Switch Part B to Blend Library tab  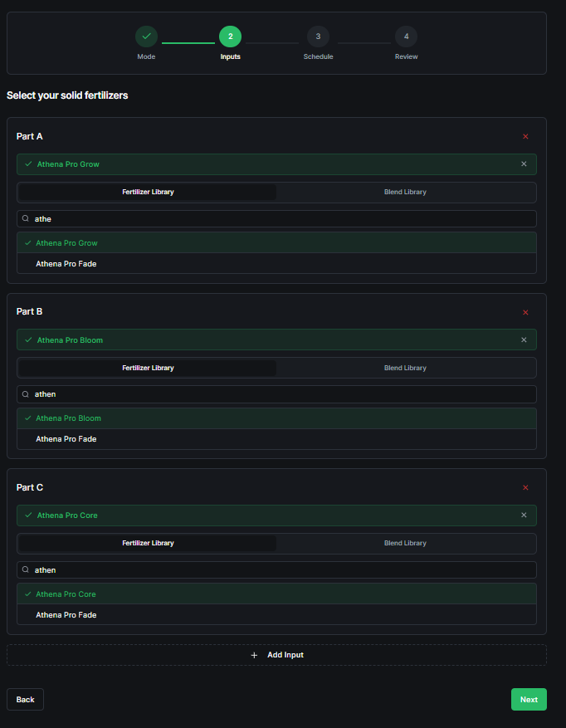(405, 368)
